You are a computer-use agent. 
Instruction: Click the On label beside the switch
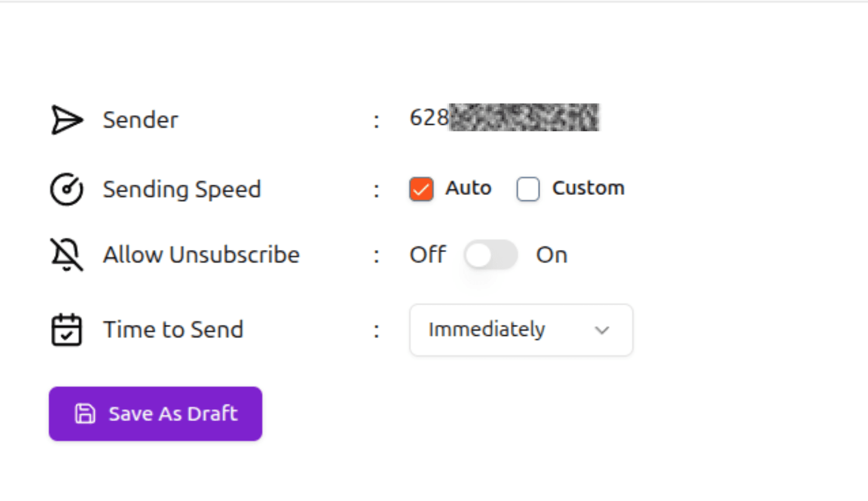[551, 255]
